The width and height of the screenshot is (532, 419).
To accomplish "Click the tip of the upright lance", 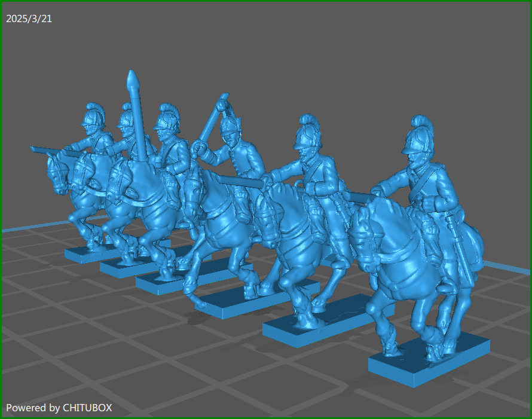I will [133, 78].
